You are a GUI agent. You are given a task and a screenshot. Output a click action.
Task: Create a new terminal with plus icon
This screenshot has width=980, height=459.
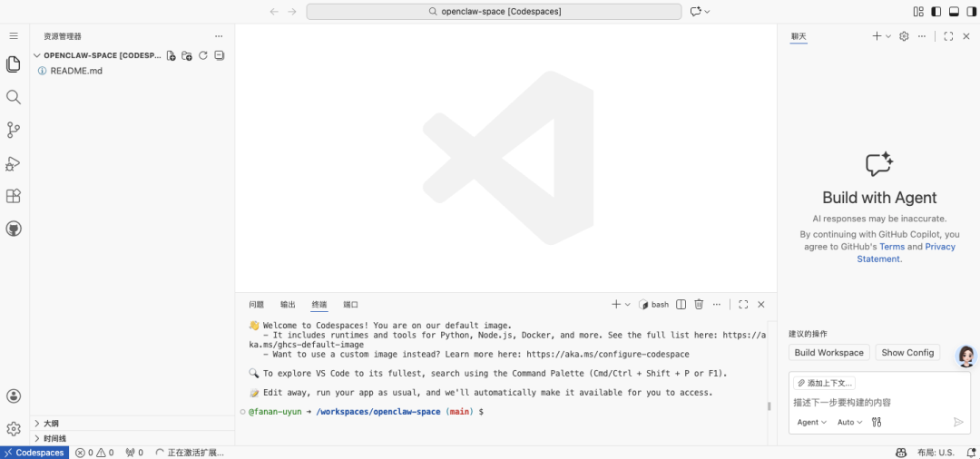(616, 304)
